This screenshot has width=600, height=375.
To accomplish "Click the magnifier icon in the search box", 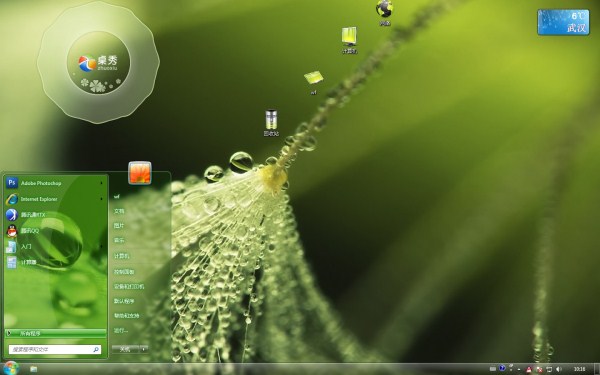I will pos(96,349).
